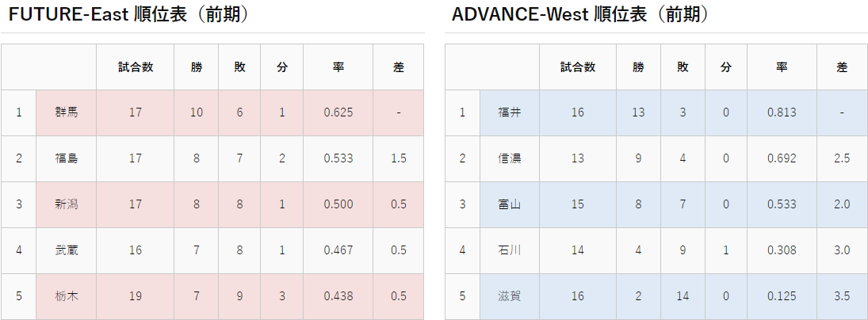This screenshot has width=868, height=320.
Task: Select 信濃 team cell
Action: (x=510, y=158)
